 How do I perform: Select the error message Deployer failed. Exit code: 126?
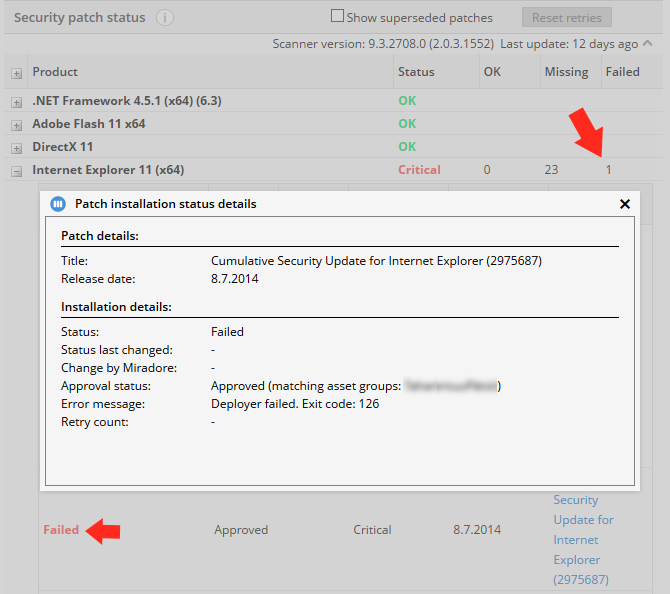(x=295, y=404)
